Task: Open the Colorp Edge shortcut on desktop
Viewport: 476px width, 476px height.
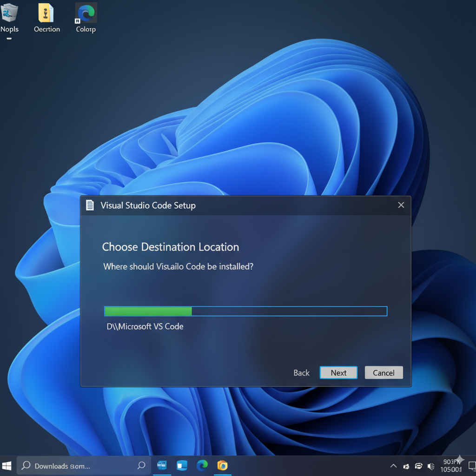Action: click(86, 18)
